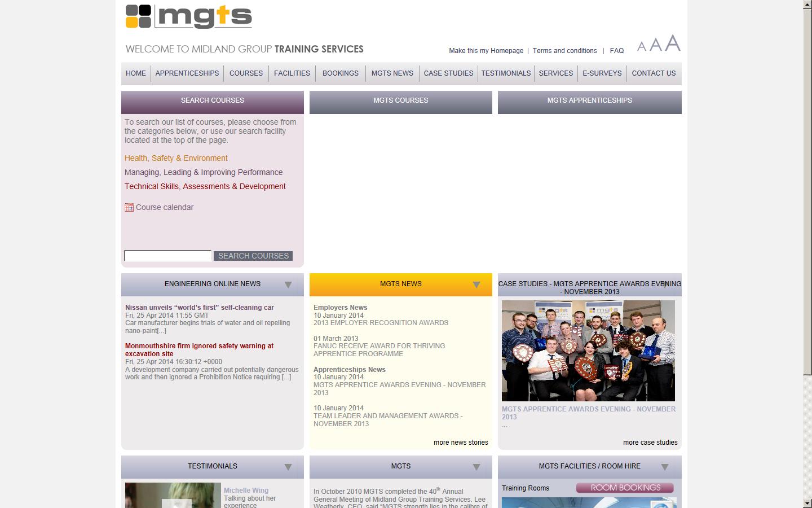Toggle the MGTS panel arrow
Image resolution: width=812 pixels, height=508 pixels.
pyautogui.click(x=476, y=467)
